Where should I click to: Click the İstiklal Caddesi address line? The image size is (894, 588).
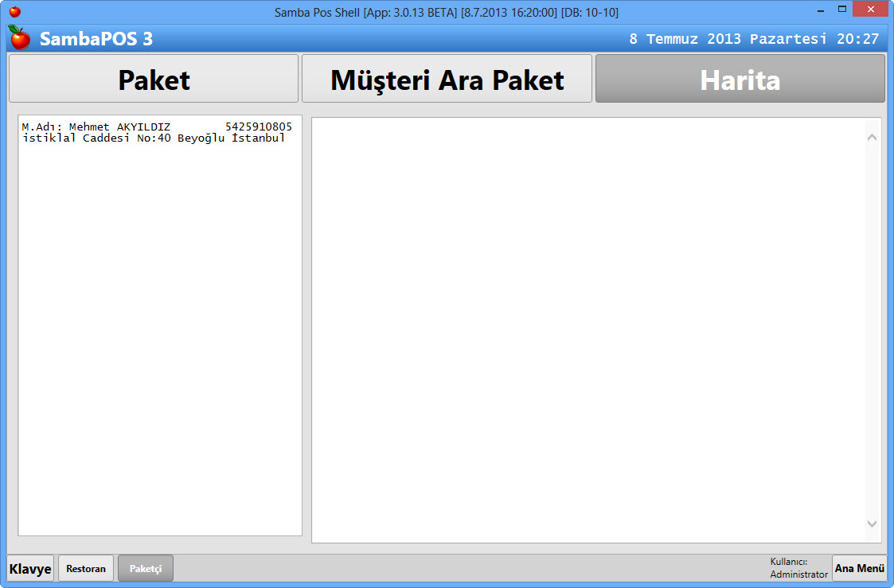(x=153, y=138)
